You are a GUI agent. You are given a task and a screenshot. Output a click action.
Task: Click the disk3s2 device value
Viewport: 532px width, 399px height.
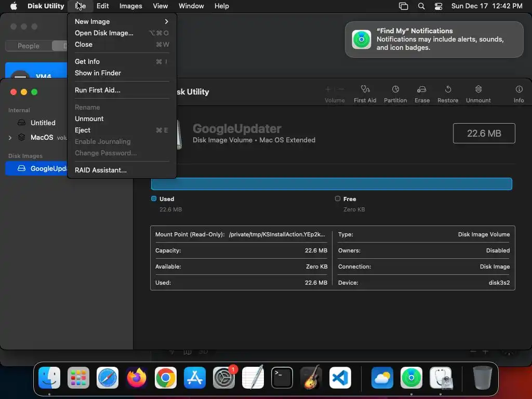499,283
